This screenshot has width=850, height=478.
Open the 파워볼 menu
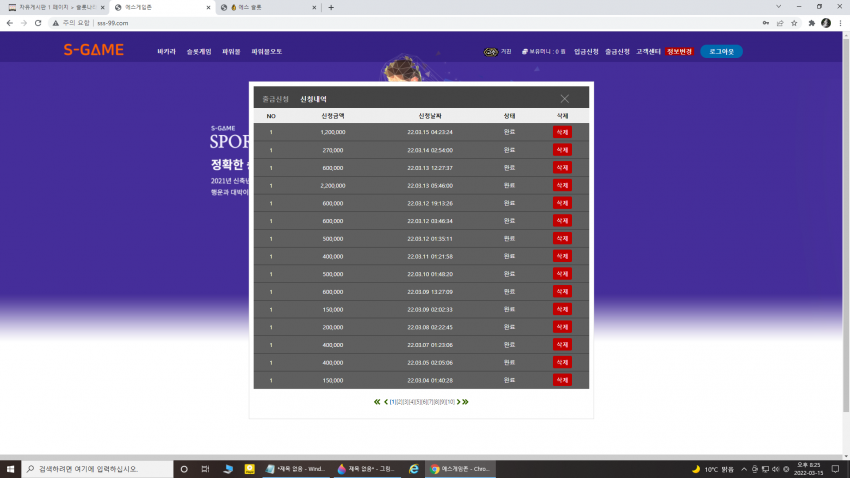coord(231,51)
